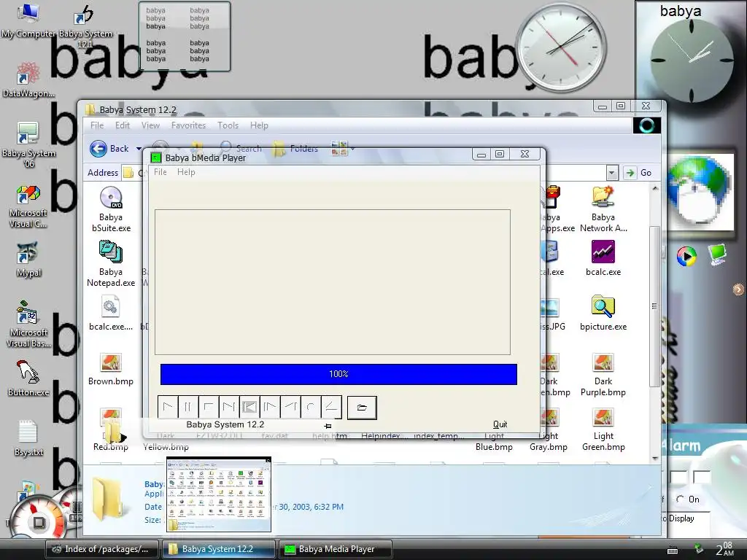Viewport: 747px width, 560px height.
Task: Click the Light Gray.bmp file label
Action: (x=549, y=441)
